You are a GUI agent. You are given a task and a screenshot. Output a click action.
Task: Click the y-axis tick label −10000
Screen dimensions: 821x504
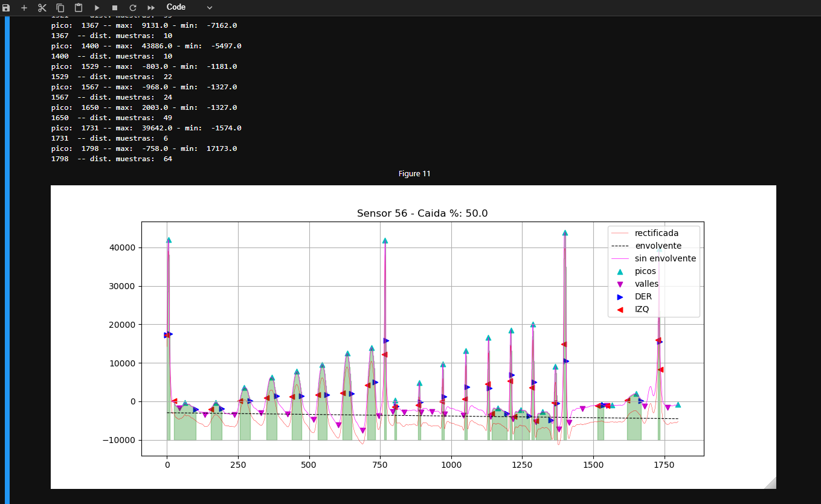pos(120,440)
